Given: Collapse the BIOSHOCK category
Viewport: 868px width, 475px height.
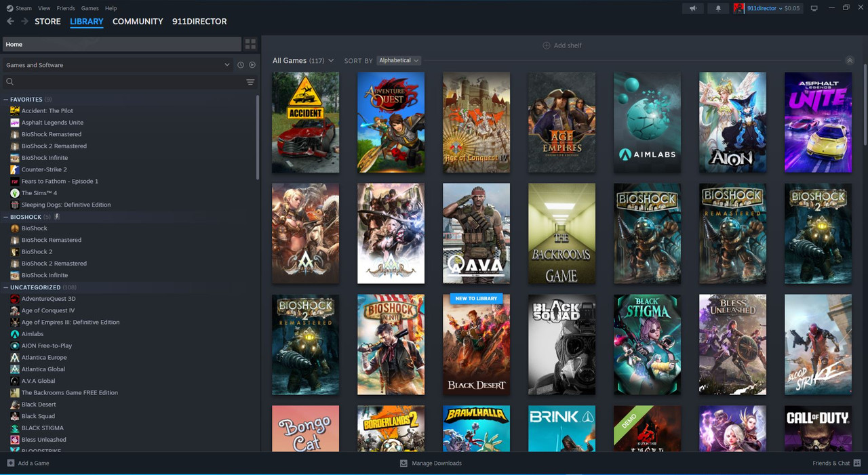Looking at the screenshot, I should 6,217.
